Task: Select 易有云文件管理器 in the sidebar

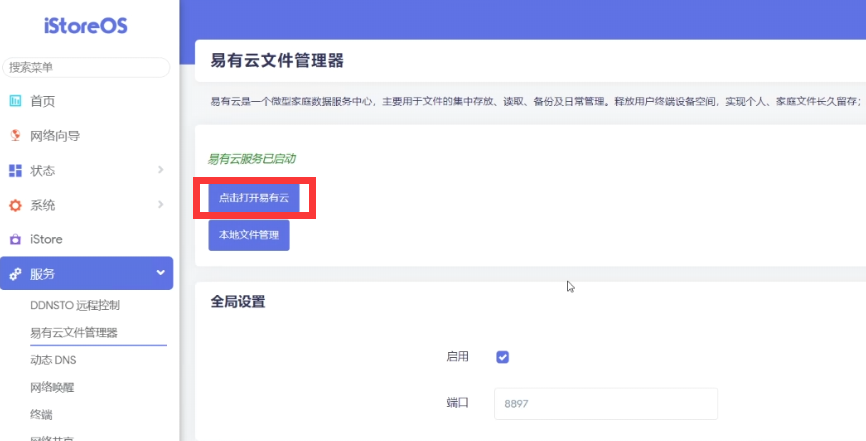Action: [x=73, y=333]
